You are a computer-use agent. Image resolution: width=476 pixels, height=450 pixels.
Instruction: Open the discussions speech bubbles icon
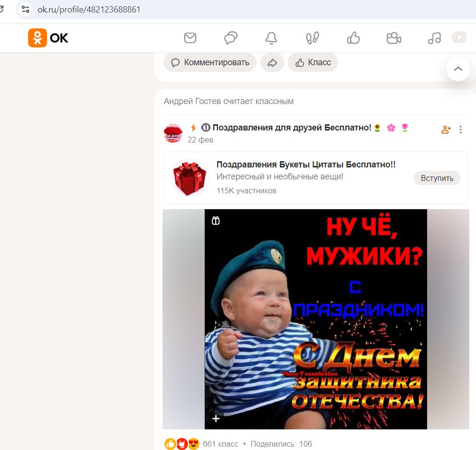click(x=231, y=38)
